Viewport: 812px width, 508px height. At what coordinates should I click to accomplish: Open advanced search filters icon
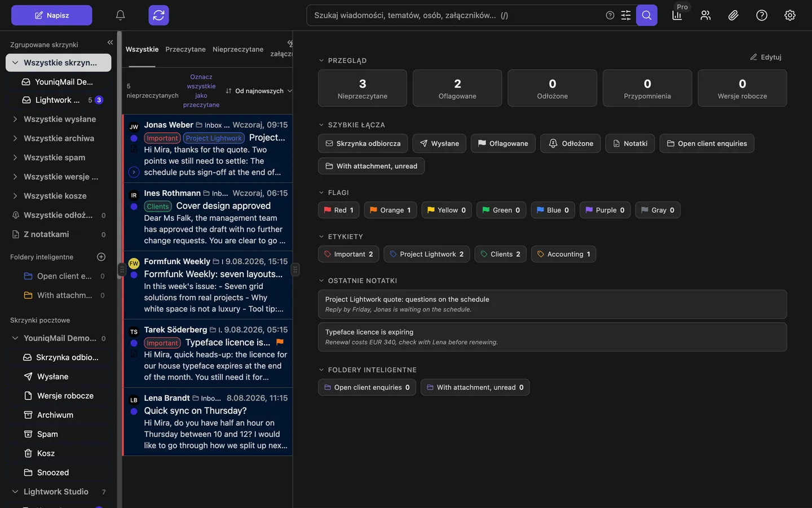pyautogui.click(x=626, y=15)
